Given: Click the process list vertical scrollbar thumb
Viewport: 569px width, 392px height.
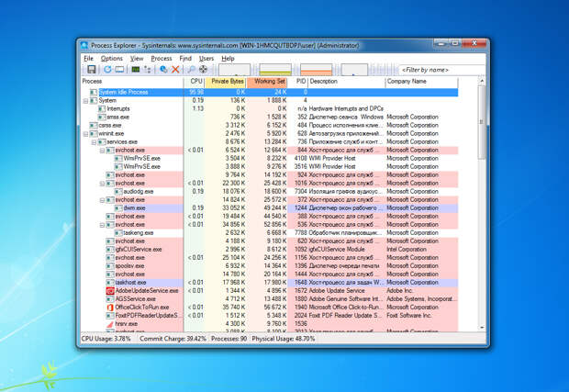Looking at the screenshot, I should (482, 122).
